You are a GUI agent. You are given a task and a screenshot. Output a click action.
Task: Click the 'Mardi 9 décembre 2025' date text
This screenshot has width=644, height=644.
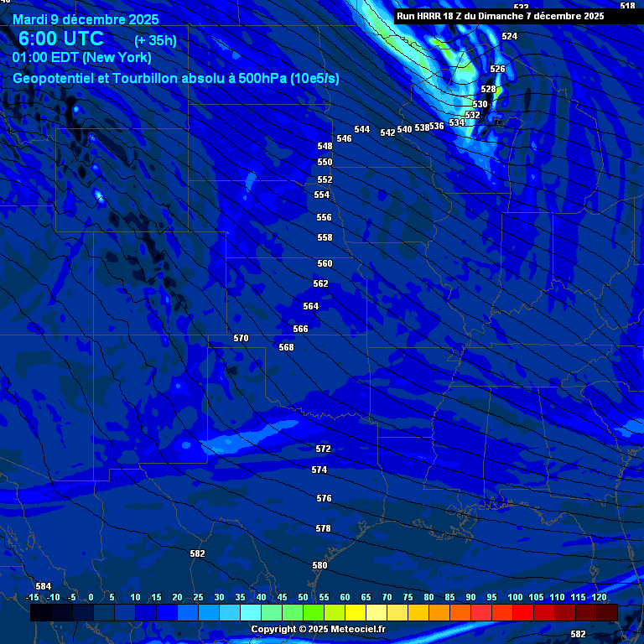[85, 18]
